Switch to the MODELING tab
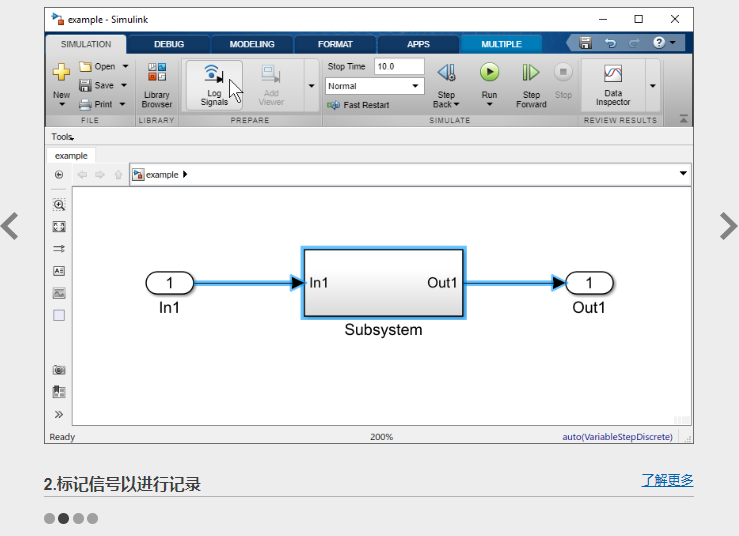The width and height of the screenshot is (739, 536). 252,44
